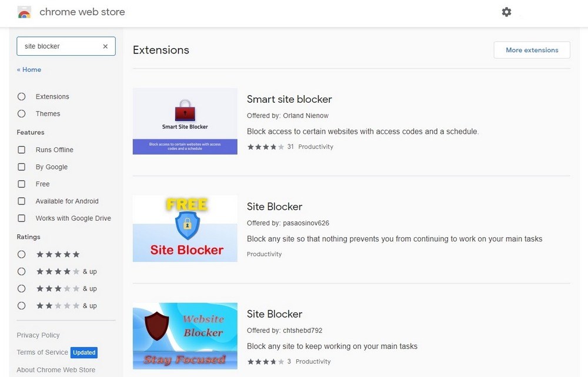
Task: Open Site Blocker by pasaosinov626 title
Action: (x=275, y=207)
